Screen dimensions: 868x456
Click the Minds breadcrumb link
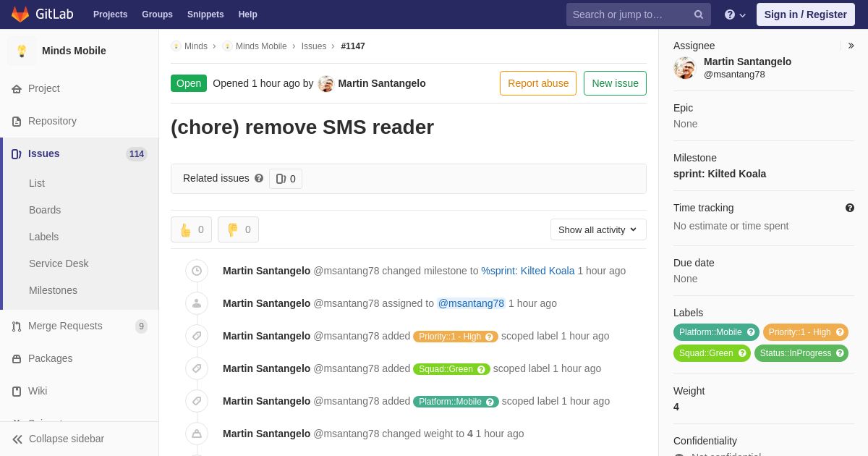click(196, 46)
